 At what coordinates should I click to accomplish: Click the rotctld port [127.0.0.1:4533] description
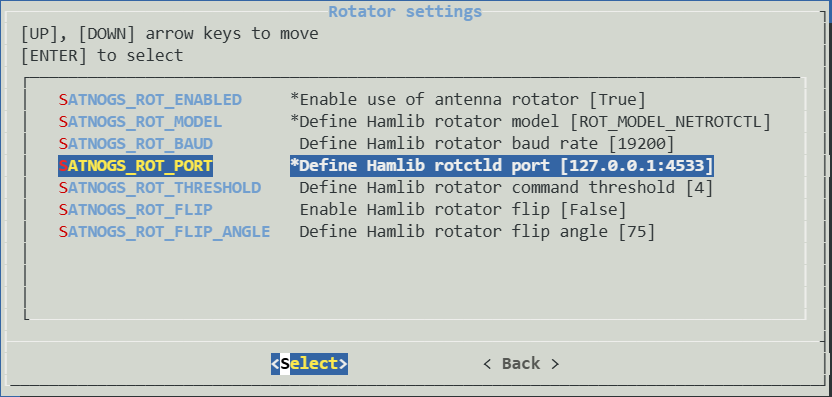[x=501, y=166]
